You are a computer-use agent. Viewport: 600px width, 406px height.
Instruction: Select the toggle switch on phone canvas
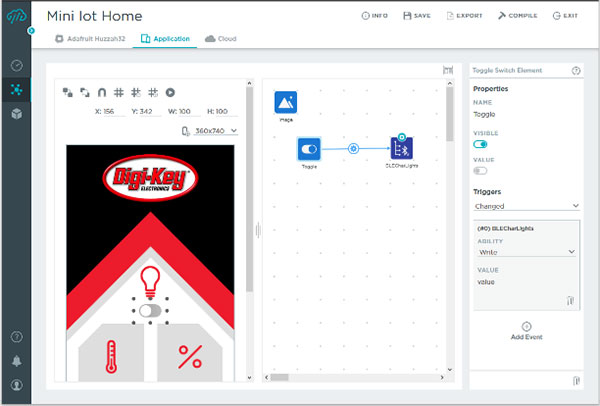150,311
